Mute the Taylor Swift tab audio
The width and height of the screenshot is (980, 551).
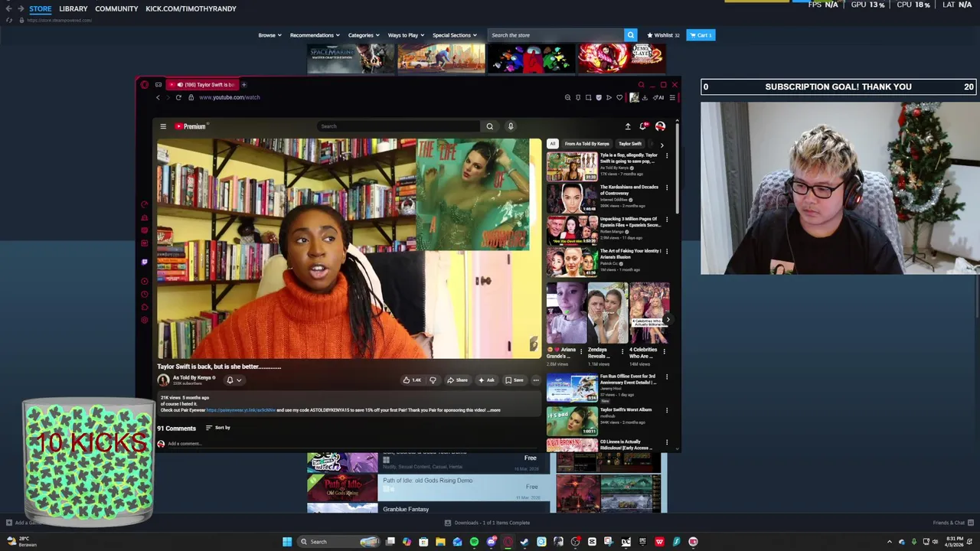coord(180,84)
